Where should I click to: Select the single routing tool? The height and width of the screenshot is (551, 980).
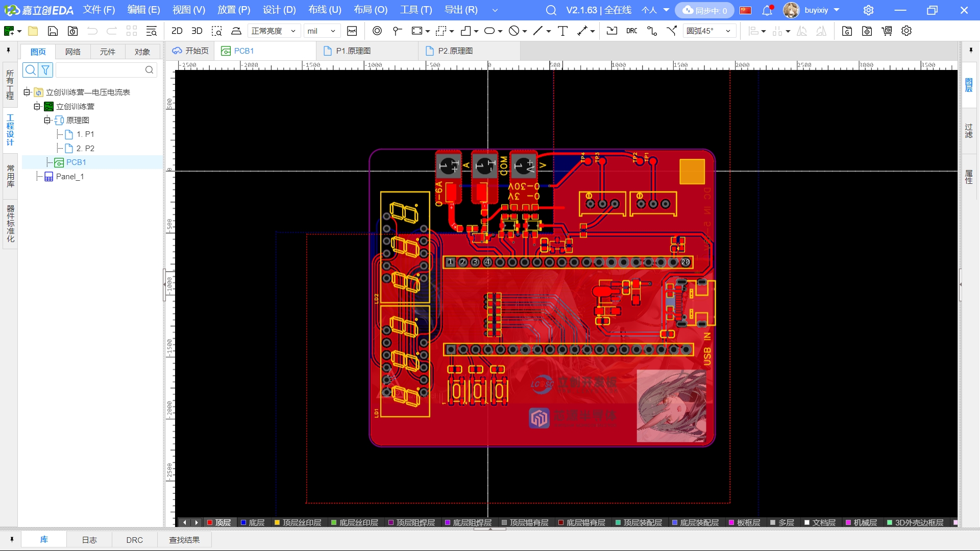coord(652,31)
